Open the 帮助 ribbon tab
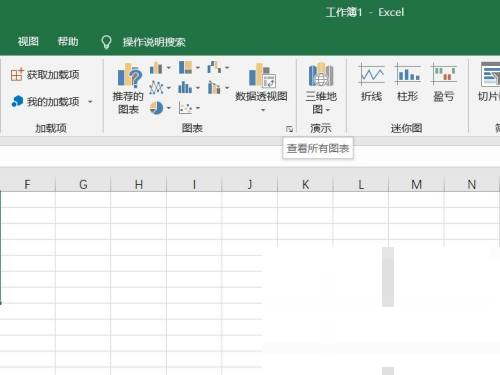The height and width of the screenshot is (375, 500). (x=68, y=42)
